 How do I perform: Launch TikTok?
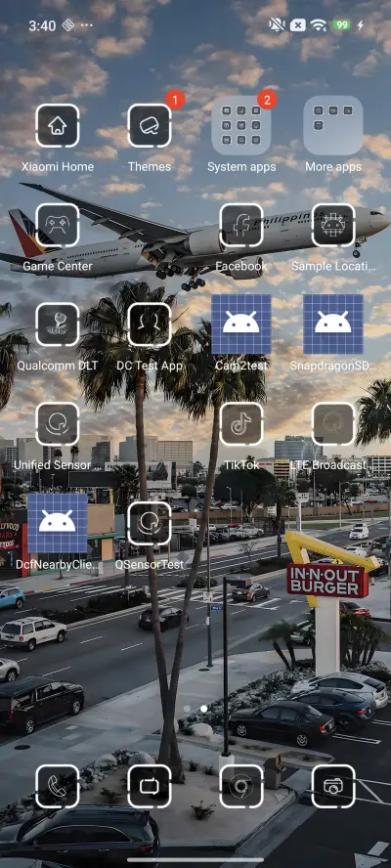(241, 424)
